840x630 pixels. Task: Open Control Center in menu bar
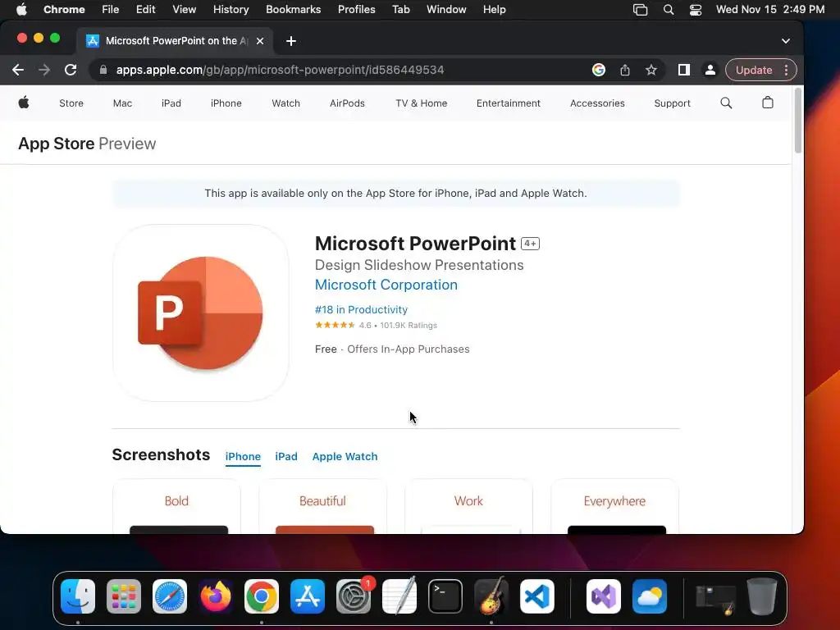[696, 10]
